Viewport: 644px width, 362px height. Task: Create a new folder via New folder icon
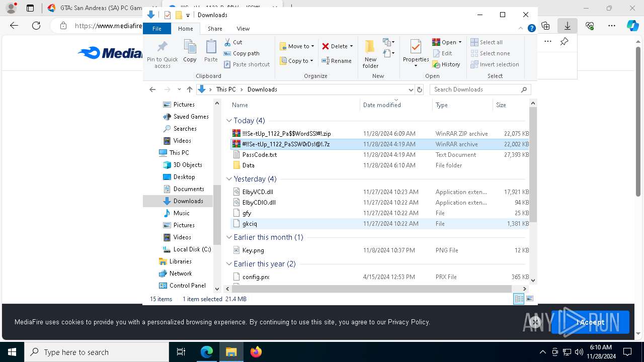click(x=370, y=54)
